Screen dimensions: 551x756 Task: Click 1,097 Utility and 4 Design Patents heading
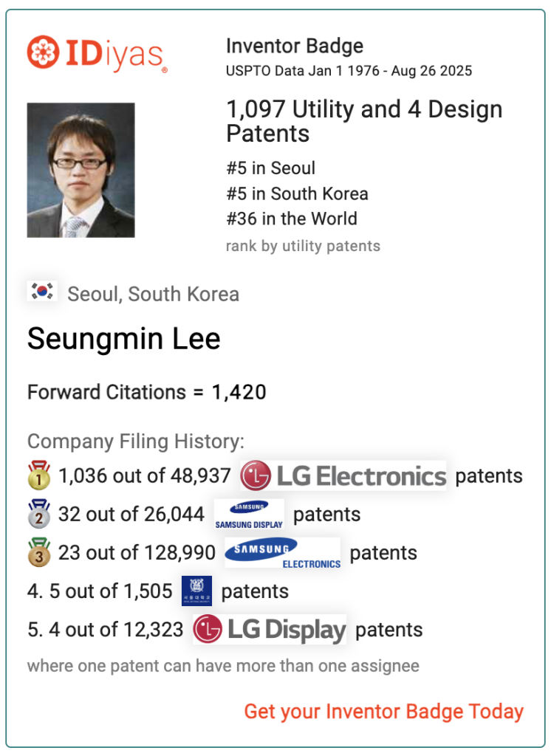click(x=364, y=122)
